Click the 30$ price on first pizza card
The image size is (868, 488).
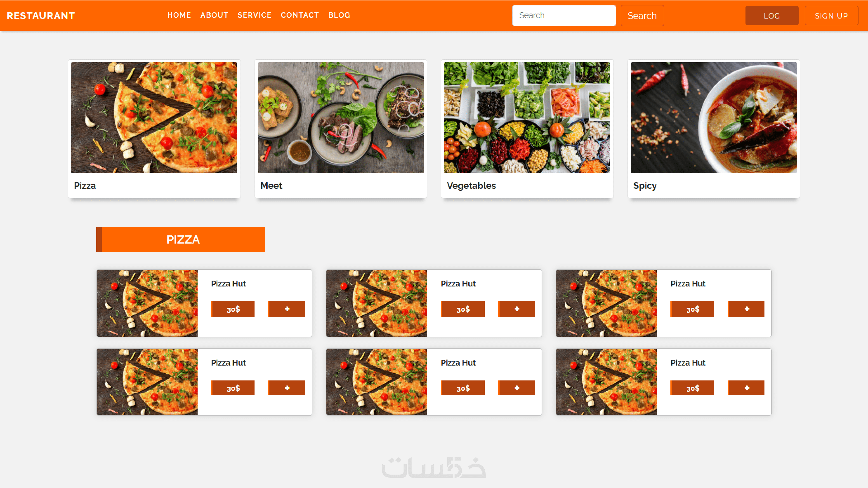point(233,309)
